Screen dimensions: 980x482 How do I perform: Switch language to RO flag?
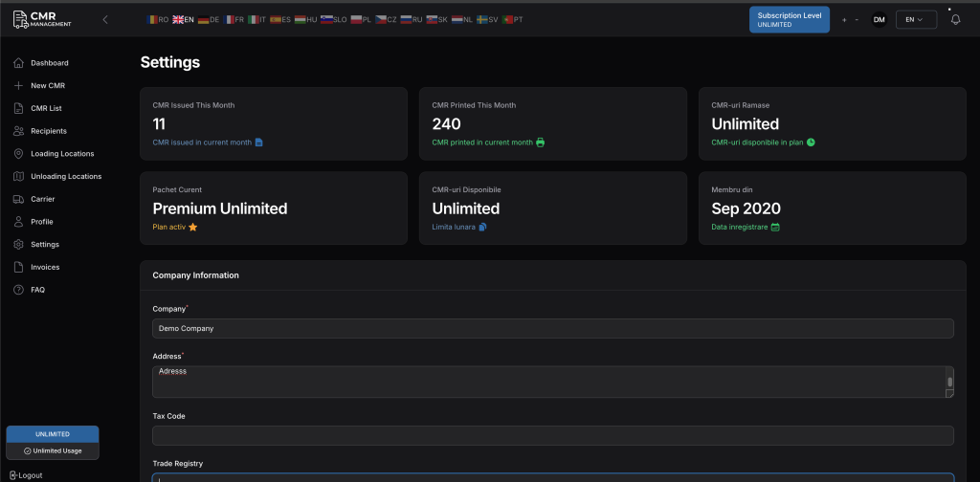click(x=158, y=19)
